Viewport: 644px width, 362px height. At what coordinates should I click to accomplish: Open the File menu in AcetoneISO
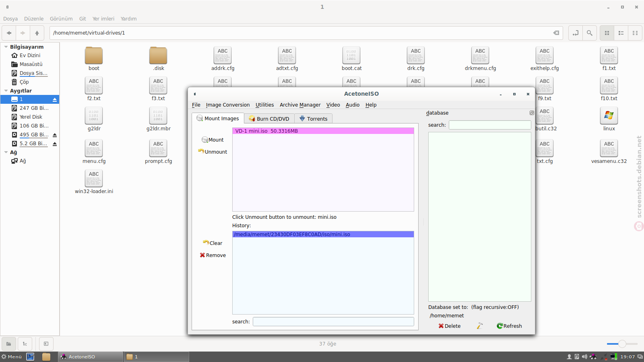[x=196, y=105]
